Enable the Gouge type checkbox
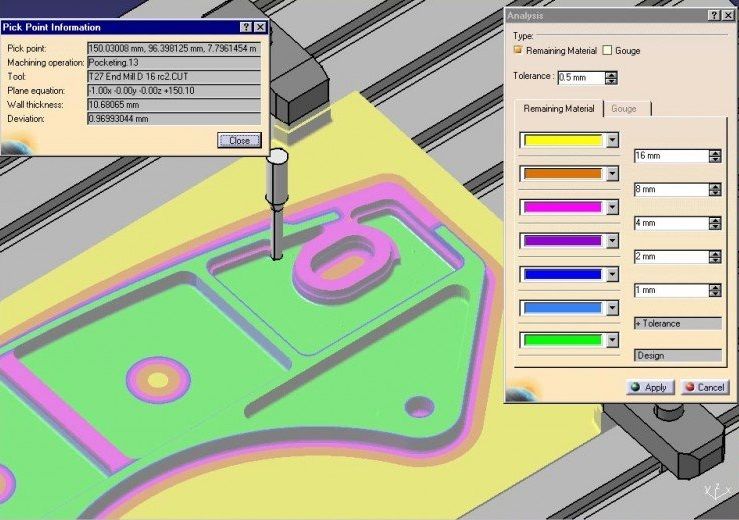 tap(607, 50)
